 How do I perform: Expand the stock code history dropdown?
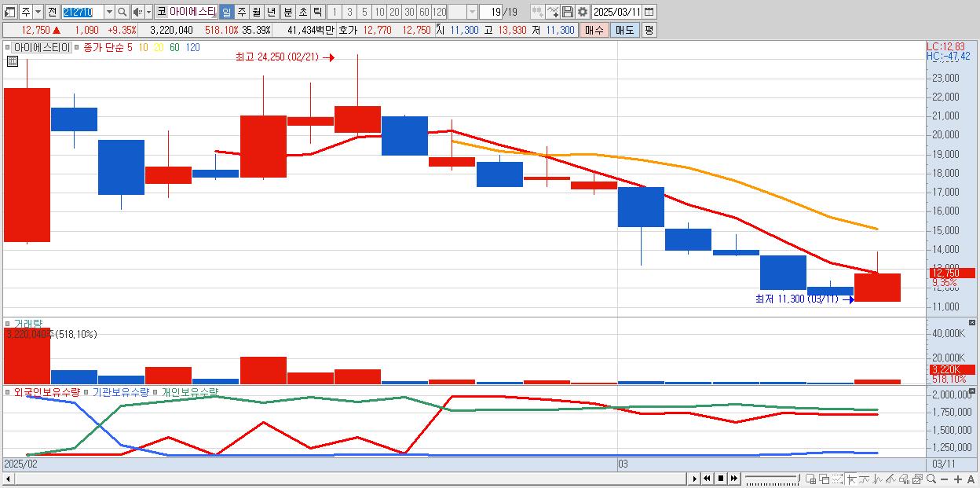pyautogui.click(x=109, y=12)
